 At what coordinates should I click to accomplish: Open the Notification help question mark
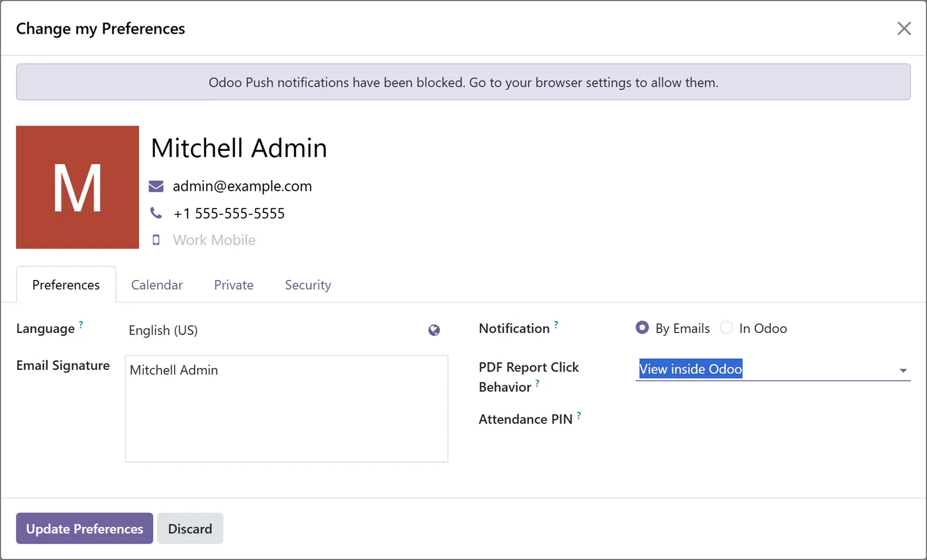tap(556, 324)
